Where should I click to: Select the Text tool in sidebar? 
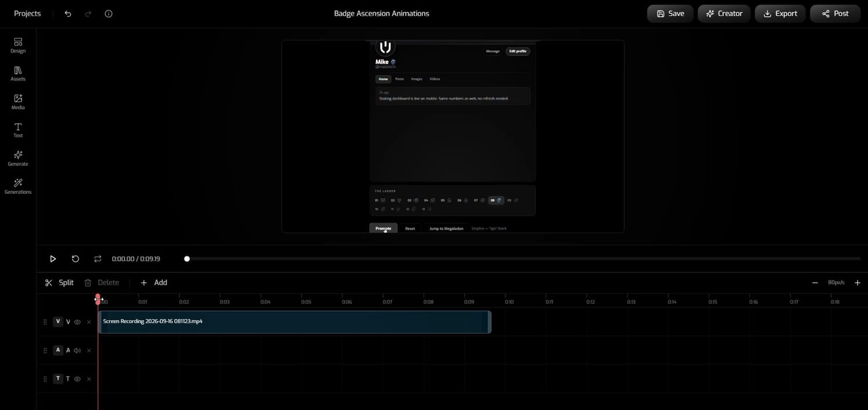pos(18,130)
